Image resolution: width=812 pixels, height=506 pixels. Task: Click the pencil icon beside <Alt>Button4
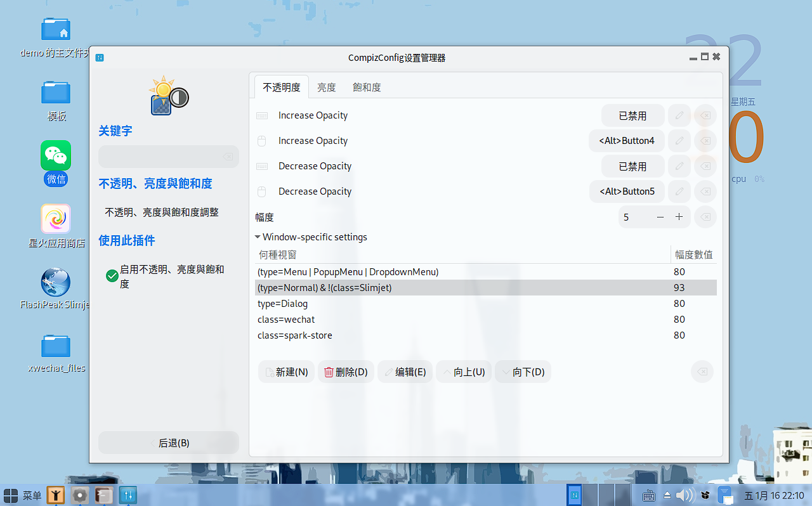(679, 141)
